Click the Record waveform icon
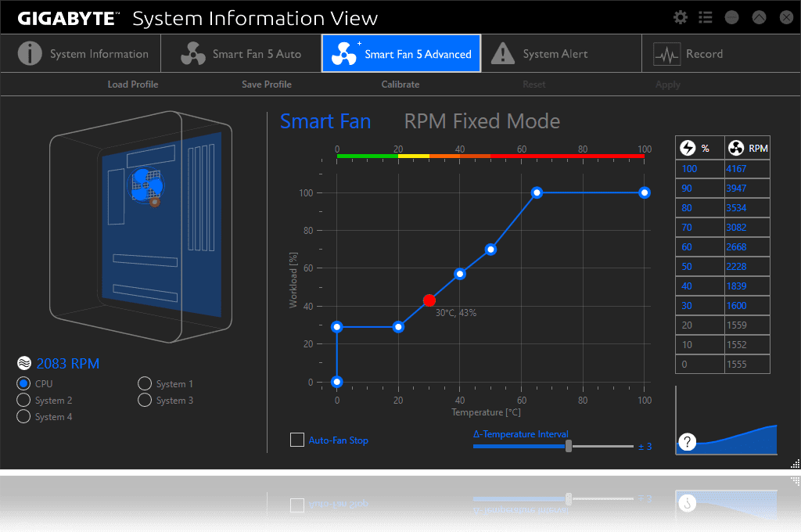801x532 pixels. pos(666,54)
